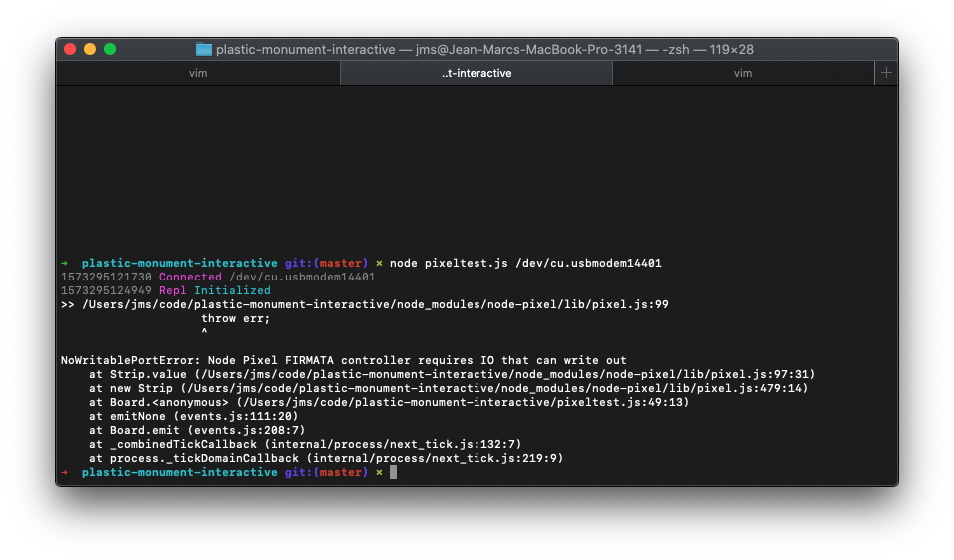This screenshot has width=954, height=560.
Task: Switch to the first vim tab
Action: [x=198, y=73]
